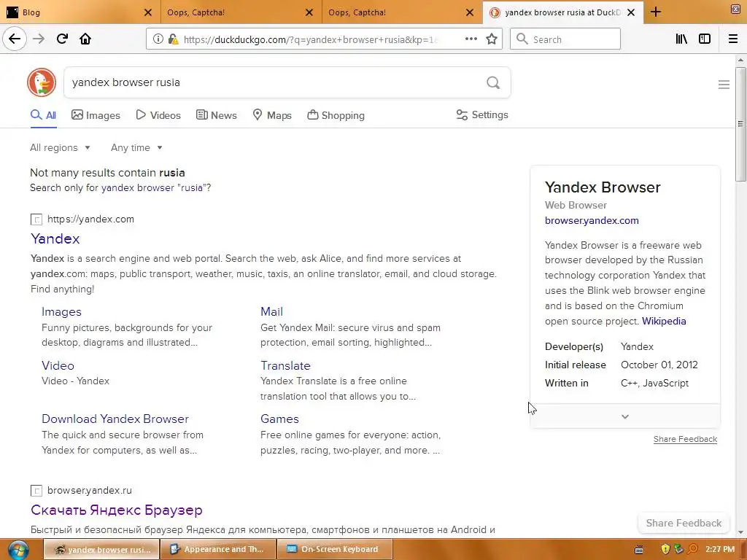Click the yandex browser taskbar button
This screenshot has height=560, width=747.
(101, 549)
